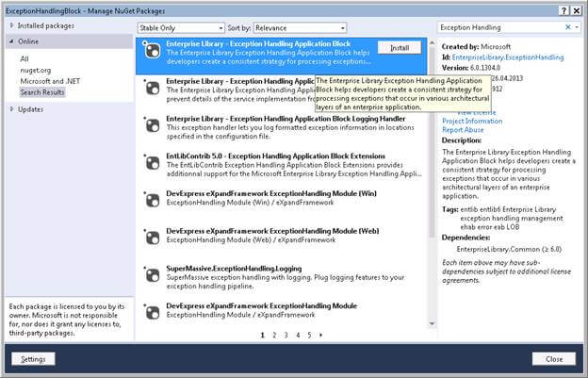Viewport: 588px width, 378px height.
Task: Select the nuget.org package source
Action: (36, 70)
